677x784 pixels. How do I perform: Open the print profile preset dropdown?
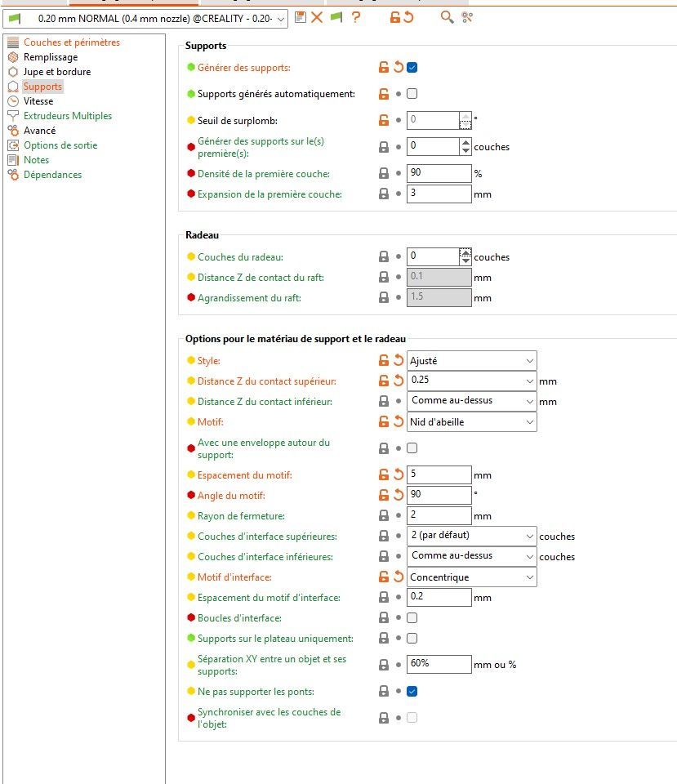click(x=147, y=18)
